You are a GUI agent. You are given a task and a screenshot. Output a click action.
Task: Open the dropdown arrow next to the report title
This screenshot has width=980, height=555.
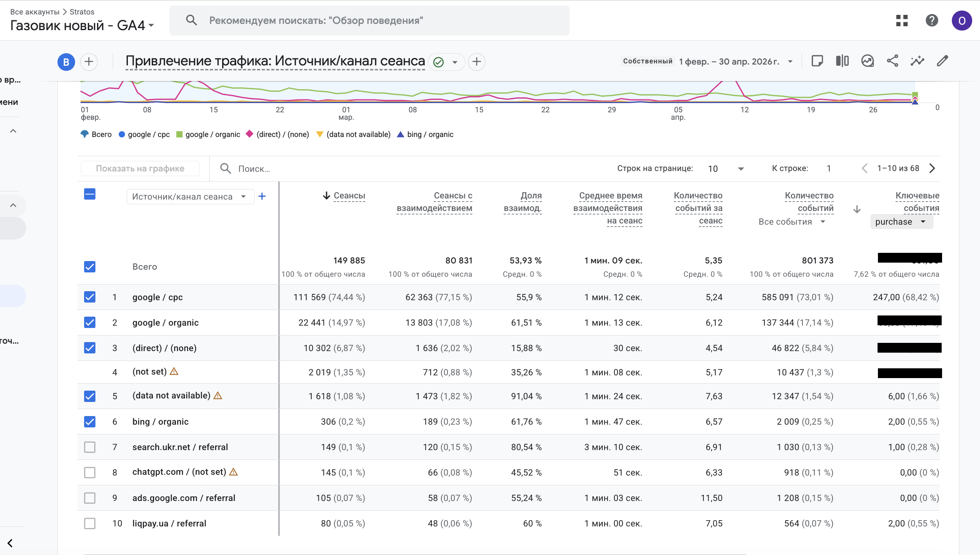[455, 62]
